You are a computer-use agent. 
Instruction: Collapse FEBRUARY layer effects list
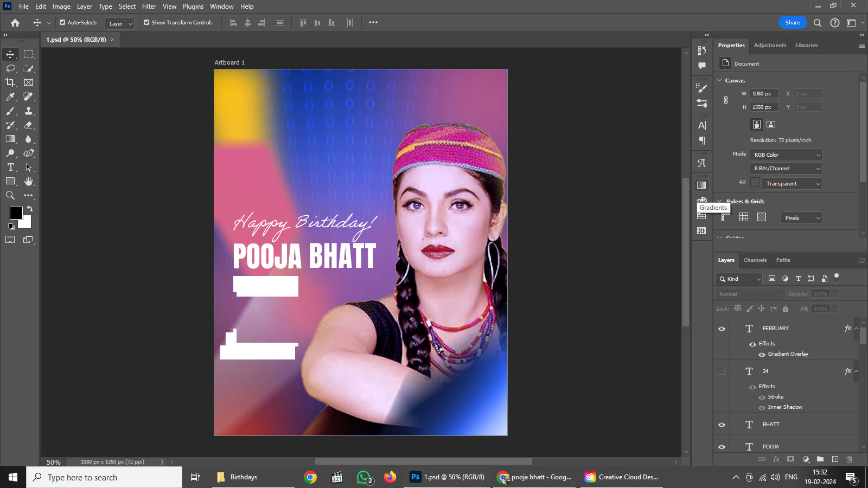(856, 328)
